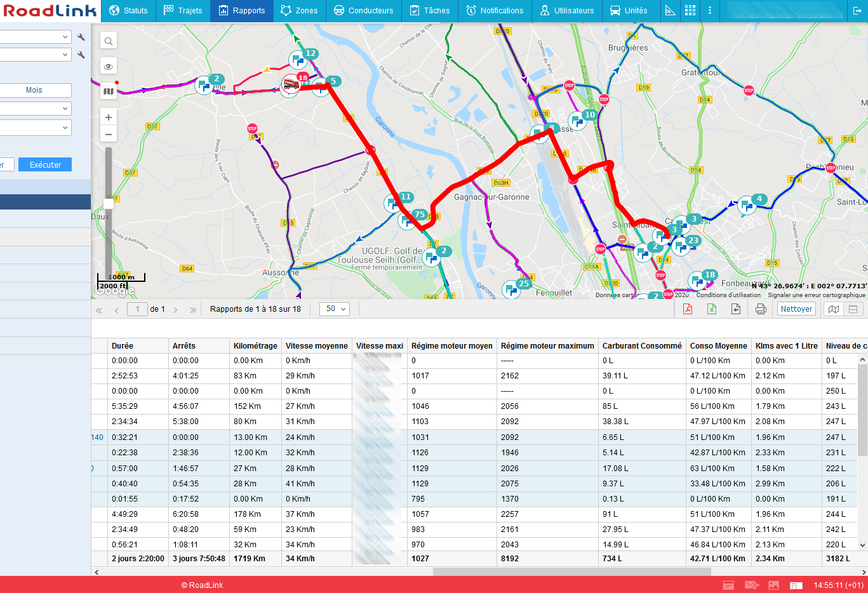Export the report as PDF
This screenshot has height=593, width=868.
[x=687, y=309]
